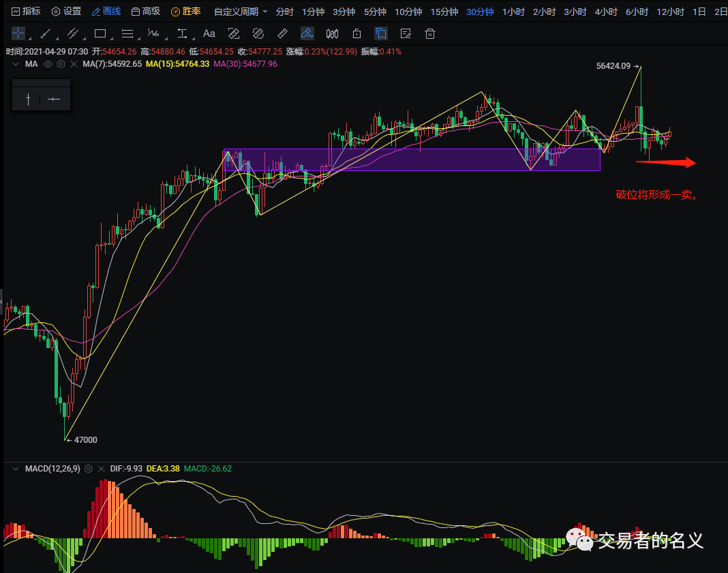Expand parallel channel tool options arrow
Screen dimensions: 728x573
[84, 38]
